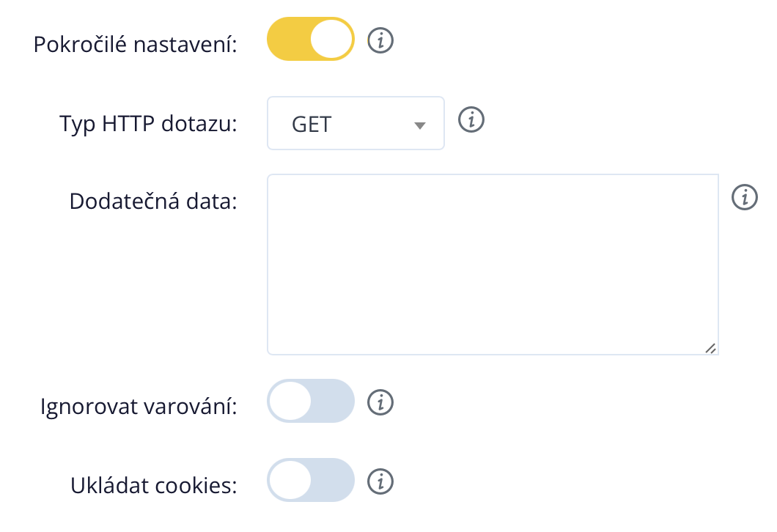Screen dimensions: 777x532
Task: Turn on Ukládat cookies toggle
Action: point(311,480)
